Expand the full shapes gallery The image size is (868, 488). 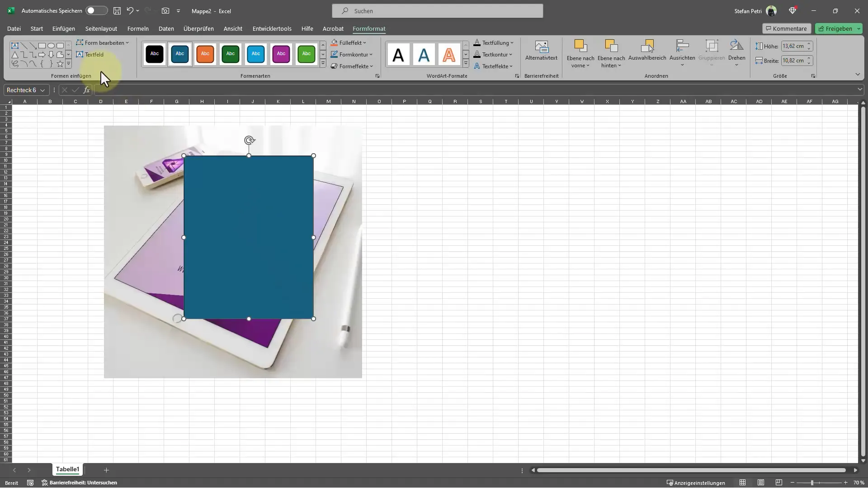click(69, 64)
